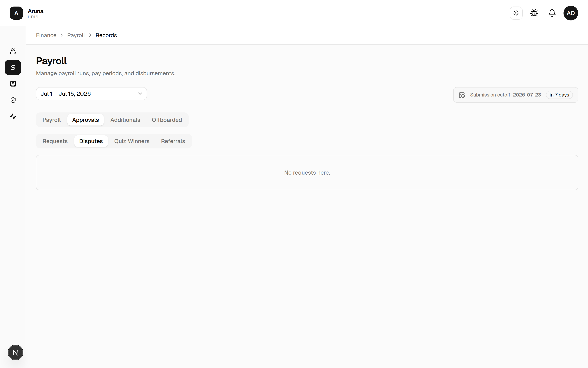Screen dimensions: 588x368
Task: Select the Referrals sub-tab
Action: 173,141
